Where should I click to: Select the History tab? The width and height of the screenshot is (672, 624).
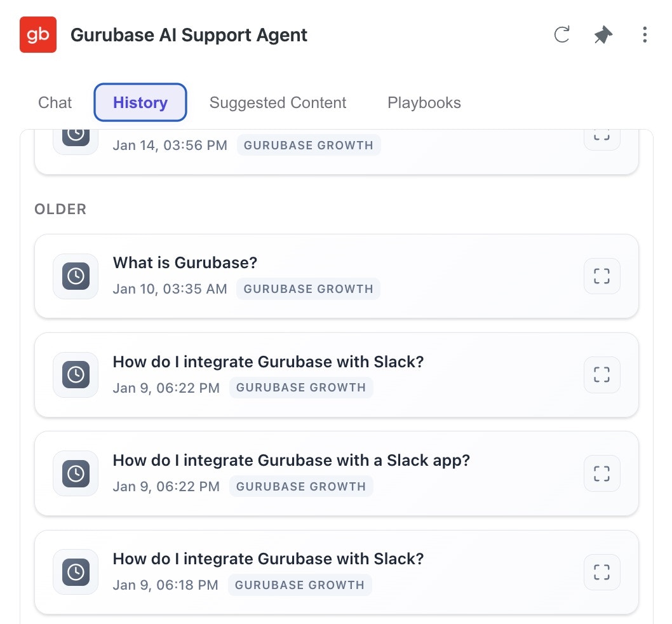140,102
